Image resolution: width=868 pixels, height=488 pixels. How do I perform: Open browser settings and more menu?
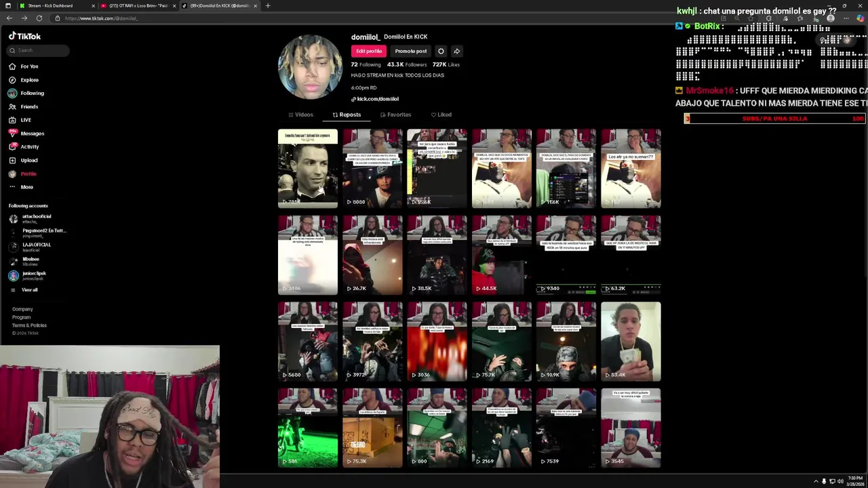coord(846,18)
